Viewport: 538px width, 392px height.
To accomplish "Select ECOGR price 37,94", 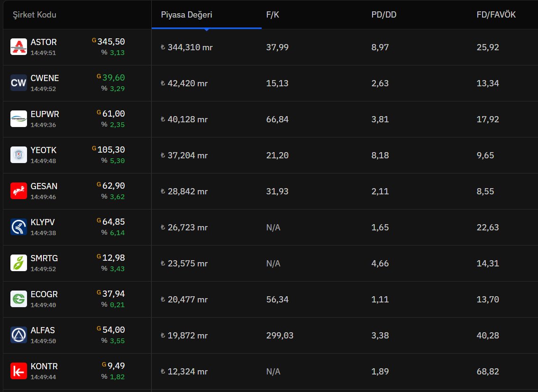I will 114,294.
